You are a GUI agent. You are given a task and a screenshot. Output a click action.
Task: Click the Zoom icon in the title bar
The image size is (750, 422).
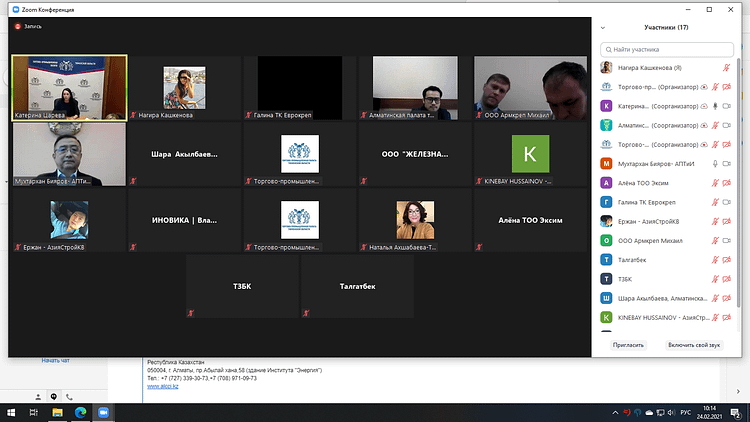(16, 10)
